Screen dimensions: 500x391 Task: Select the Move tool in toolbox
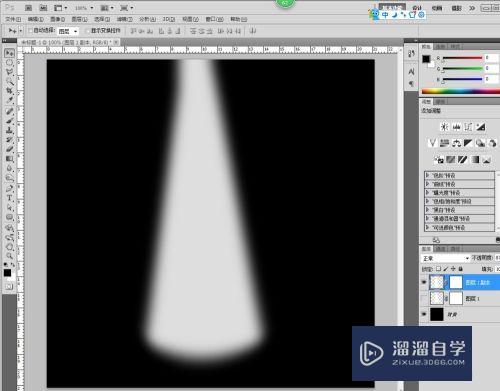coord(9,53)
